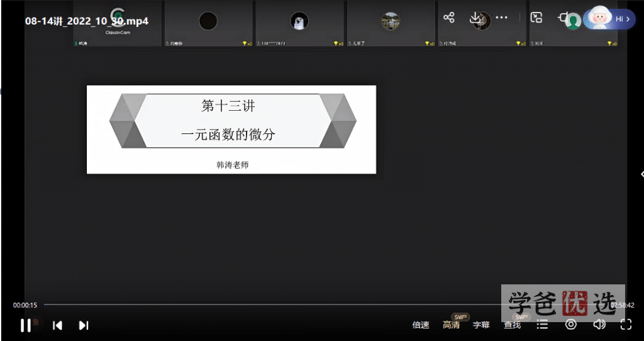This screenshot has width=644, height=341.
Task: Jump to the previous video
Action: tap(57, 325)
